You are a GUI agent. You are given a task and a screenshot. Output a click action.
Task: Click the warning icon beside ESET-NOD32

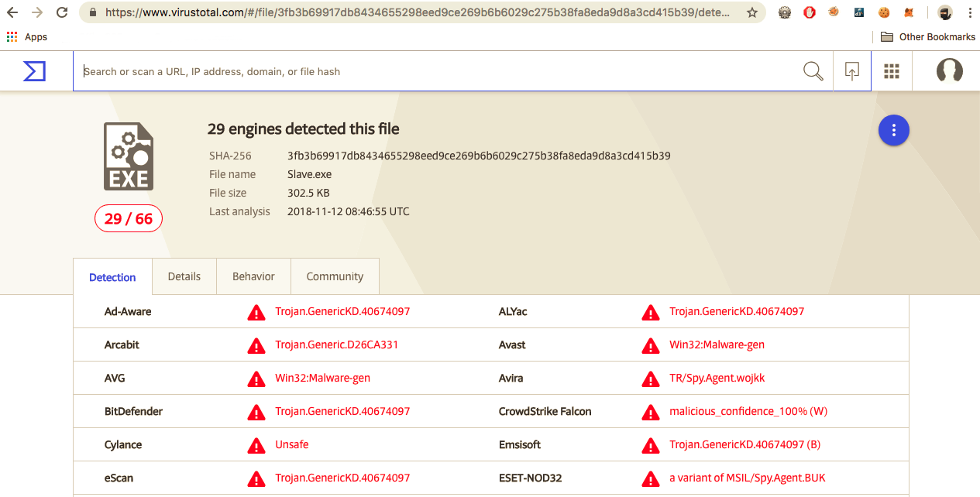(x=650, y=478)
